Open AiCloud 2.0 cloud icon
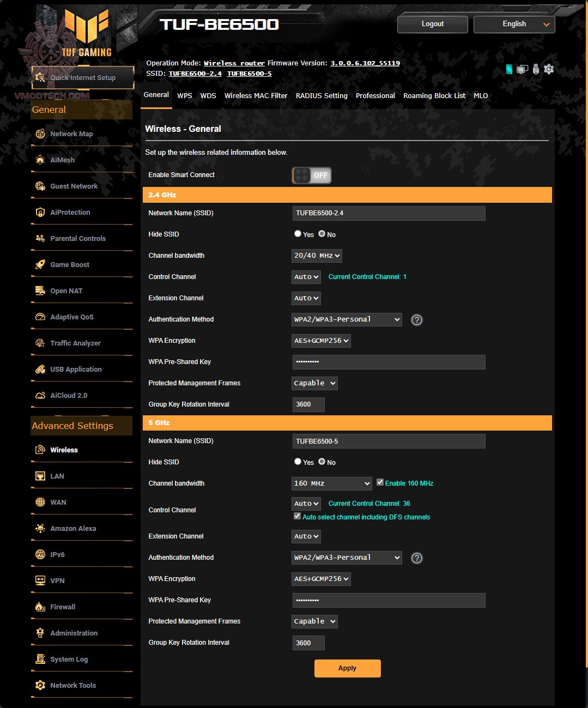 click(40, 395)
